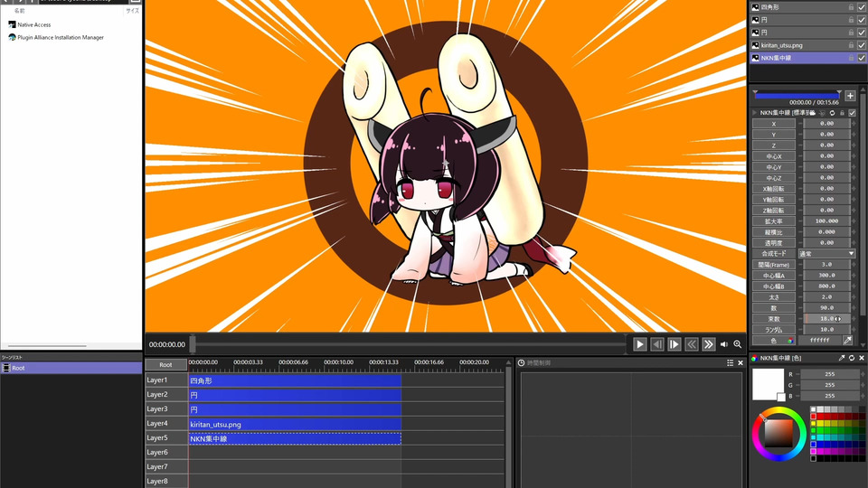Click the Root tab above timeline

coord(165,364)
